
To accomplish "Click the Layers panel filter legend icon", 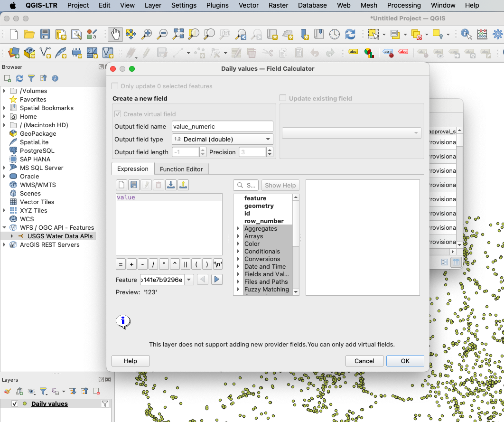I will [x=43, y=391].
